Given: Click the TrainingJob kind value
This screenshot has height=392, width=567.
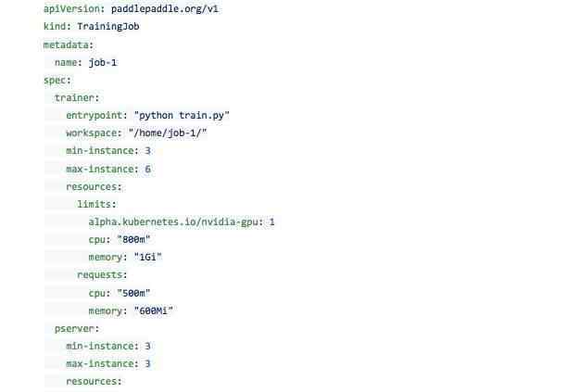Looking at the screenshot, I should click(x=108, y=26).
